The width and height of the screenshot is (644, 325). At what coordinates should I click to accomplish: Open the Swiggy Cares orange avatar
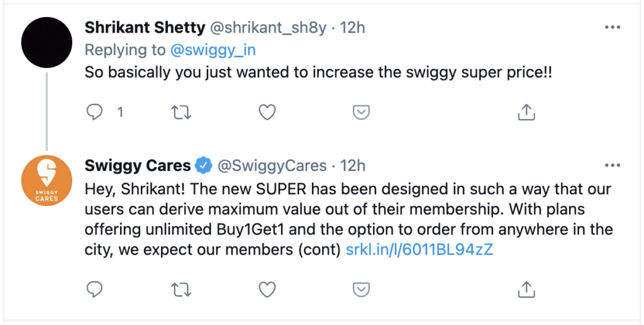point(47,180)
